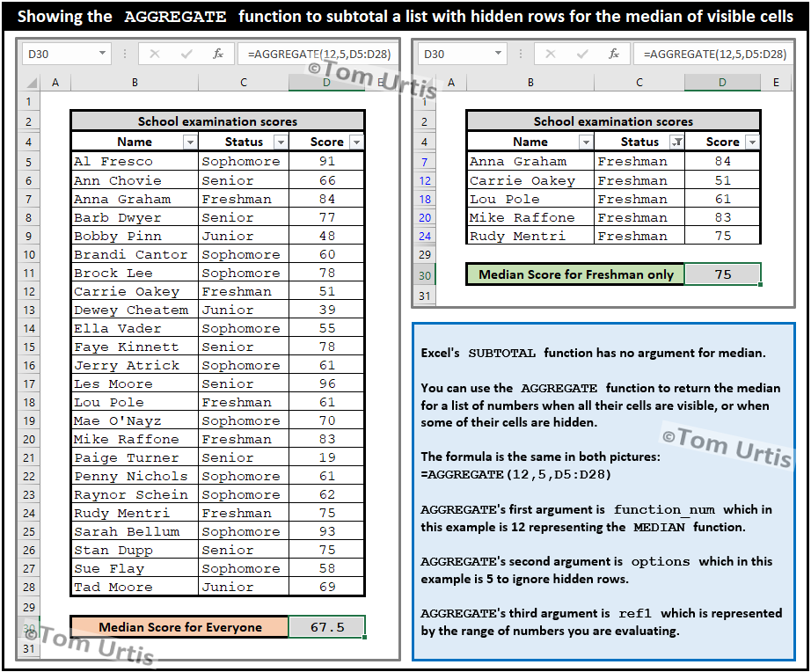Click Mae O'Nayz name cell
This screenshot has height=672, width=811.
pos(135,420)
